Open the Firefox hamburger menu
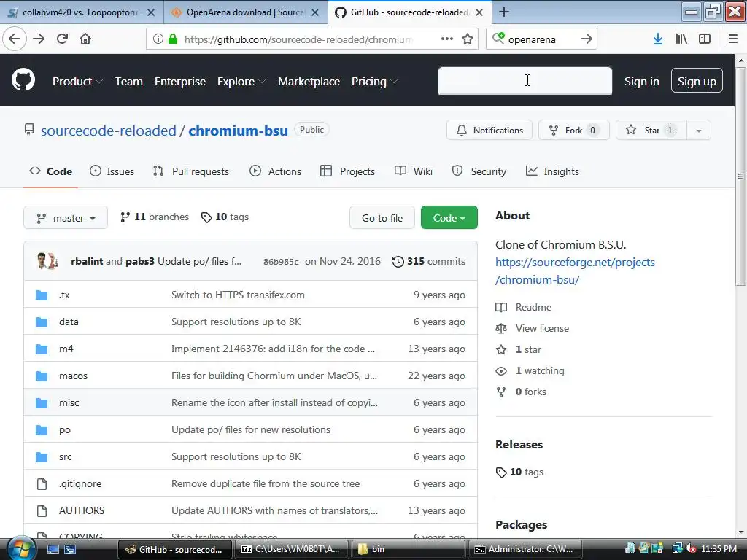The height and width of the screenshot is (560, 747). pyautogui.click(x=733, y=39)
